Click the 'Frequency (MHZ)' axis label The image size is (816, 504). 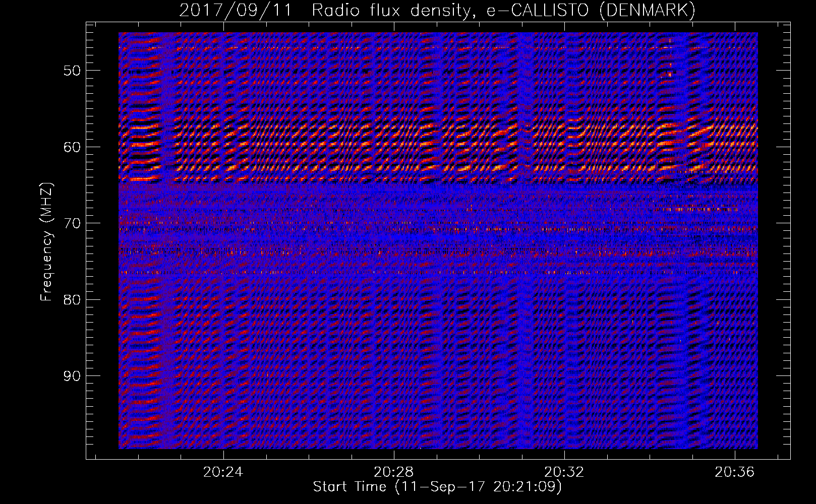[x=46, y=242]
